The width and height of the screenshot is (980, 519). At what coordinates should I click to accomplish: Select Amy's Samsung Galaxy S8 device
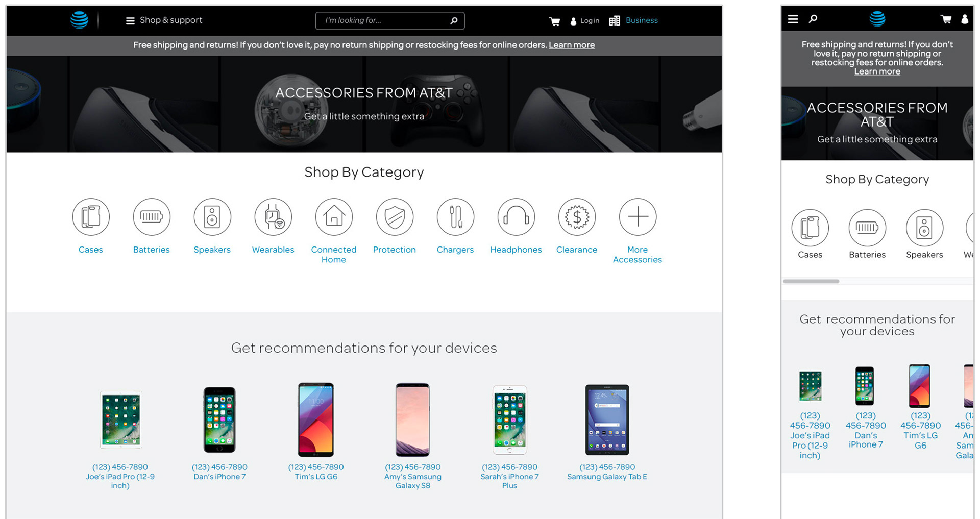(x=412, y=419)
